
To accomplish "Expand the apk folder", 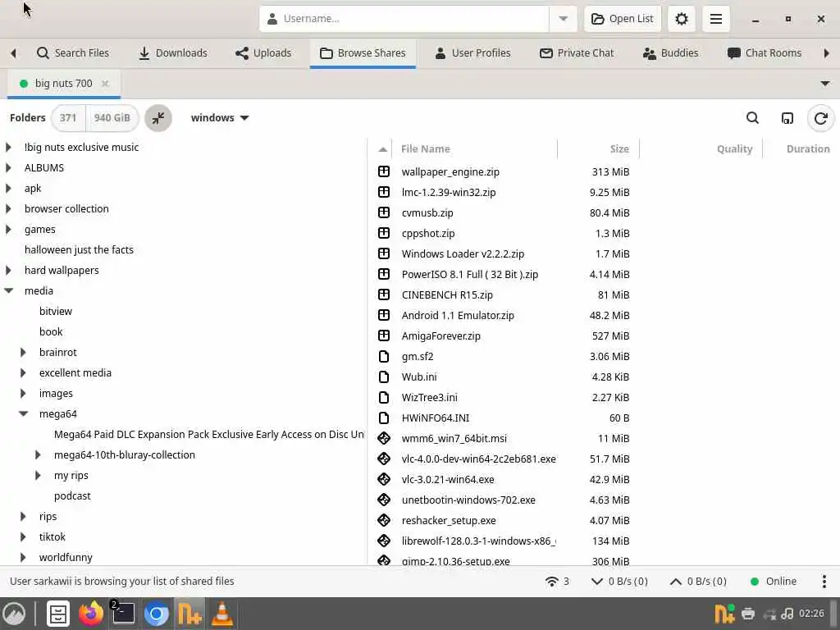I will pos(8,189).
